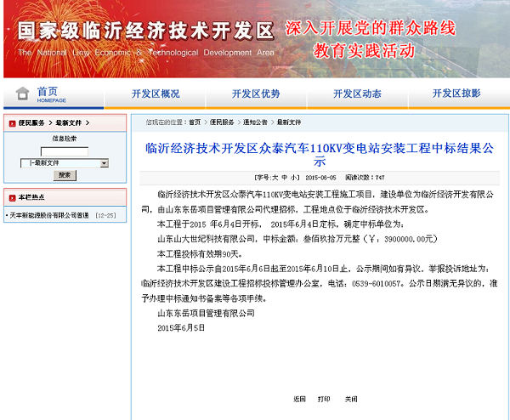
Task: Click the dropdown arrow of the search category
Action: pyautogui.click(x=104, y=162)
